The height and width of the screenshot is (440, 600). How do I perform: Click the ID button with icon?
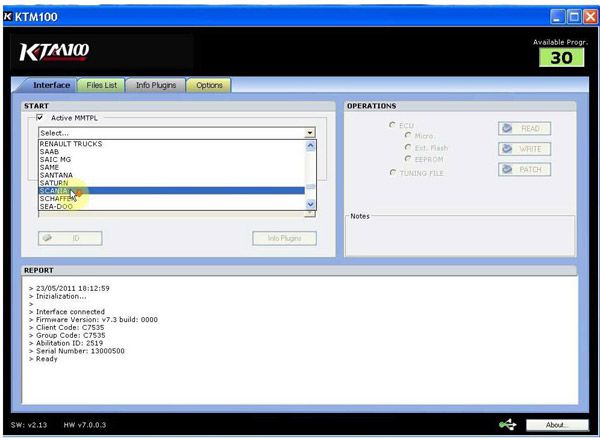[x=70, y=238]
